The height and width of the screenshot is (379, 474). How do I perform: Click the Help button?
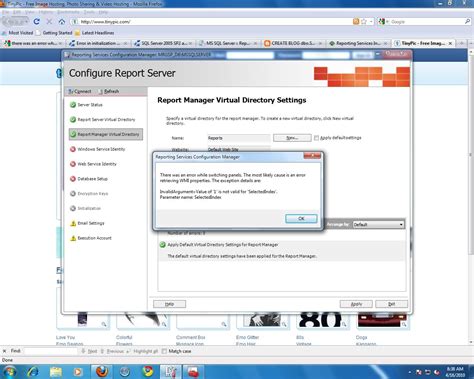click(169, 304)
